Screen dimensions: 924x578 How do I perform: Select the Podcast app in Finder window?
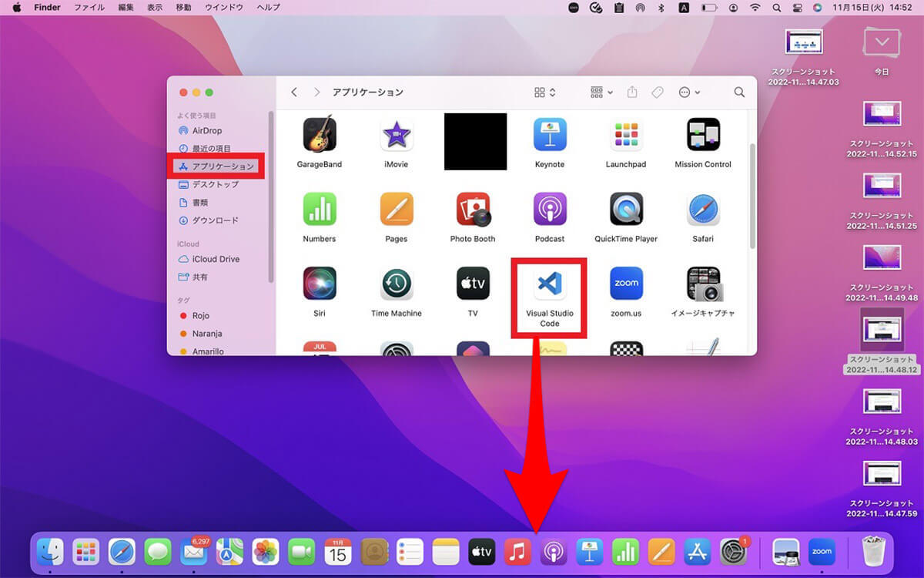550,209
